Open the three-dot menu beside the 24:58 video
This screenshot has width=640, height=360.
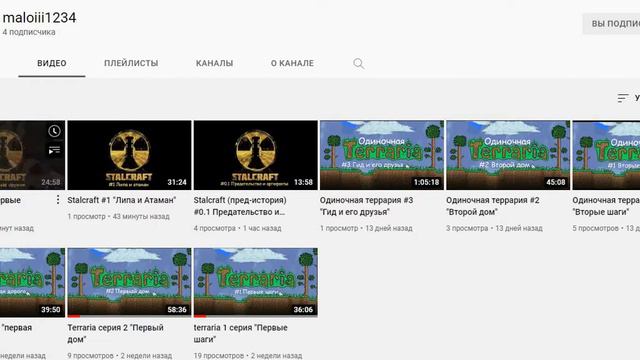point(58,200)
